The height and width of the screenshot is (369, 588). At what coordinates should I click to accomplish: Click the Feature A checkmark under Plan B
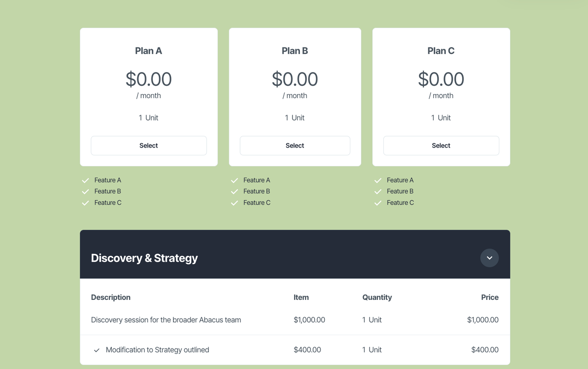(x=234, y=180)
